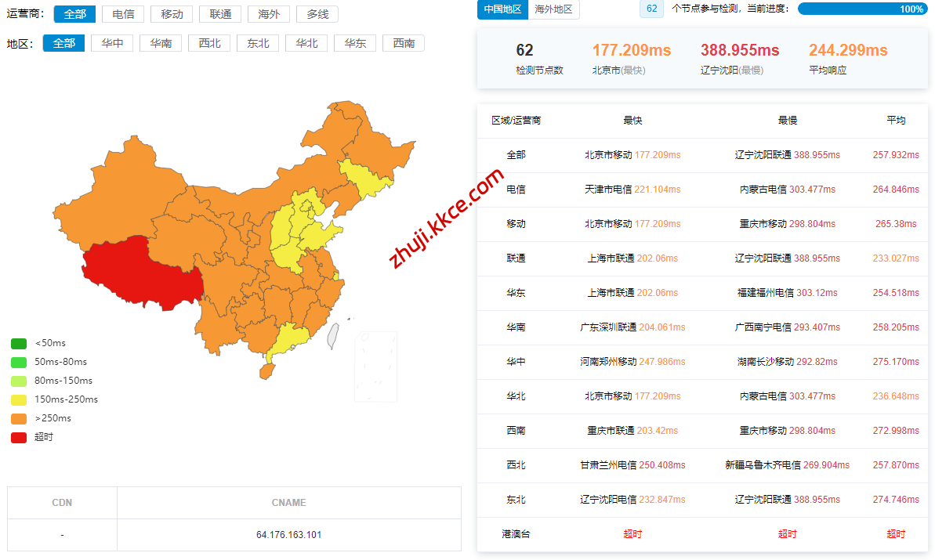Switch to the 中国地区 tab
935x560 pixels.
[x=502, y=9]
